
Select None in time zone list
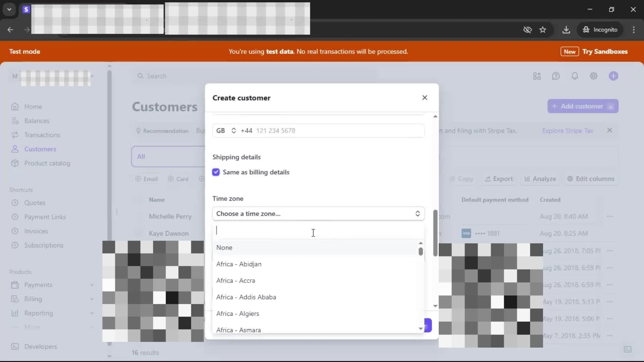(x=224, y=248)
